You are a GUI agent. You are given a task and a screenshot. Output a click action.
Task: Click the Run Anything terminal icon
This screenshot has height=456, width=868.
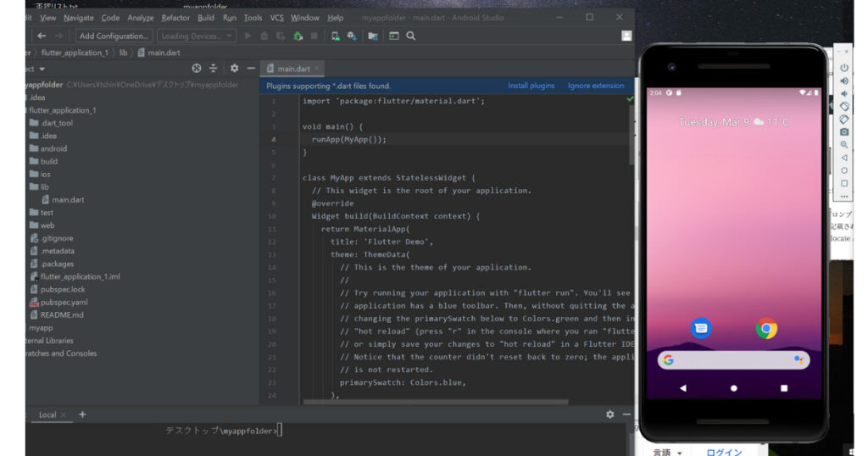[x=394, y=36]
